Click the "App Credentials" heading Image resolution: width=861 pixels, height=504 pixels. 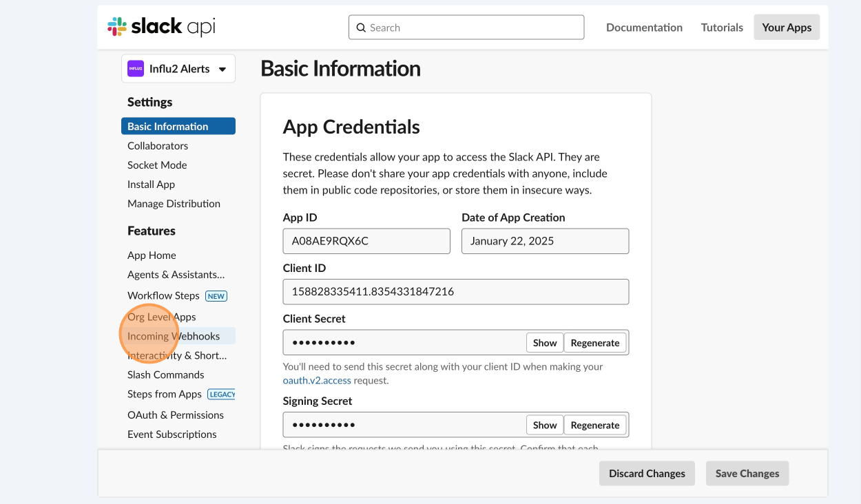point(351,127)
